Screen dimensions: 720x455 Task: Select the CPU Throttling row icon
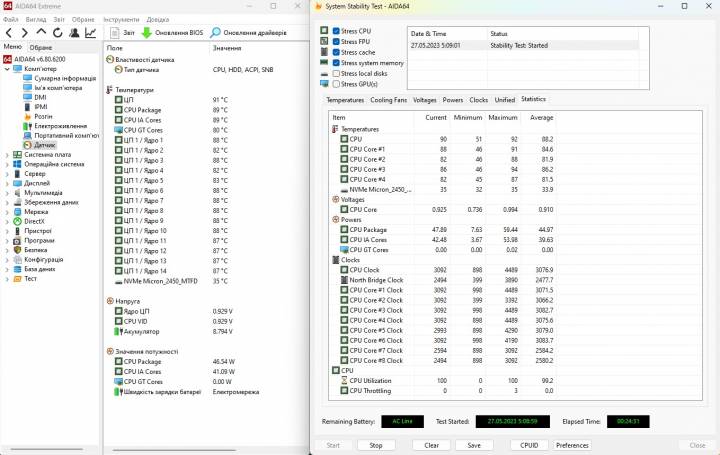pyautogui.click(x=344, y=391)
